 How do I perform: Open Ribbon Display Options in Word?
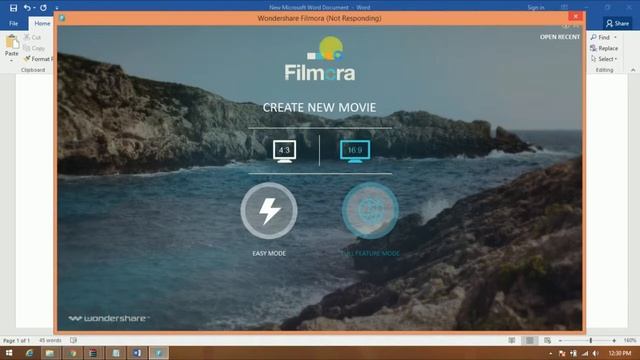(x=564, y=7)
